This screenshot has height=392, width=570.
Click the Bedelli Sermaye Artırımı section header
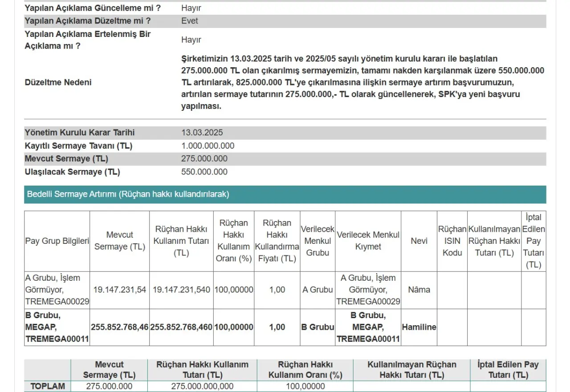point(128,194)
